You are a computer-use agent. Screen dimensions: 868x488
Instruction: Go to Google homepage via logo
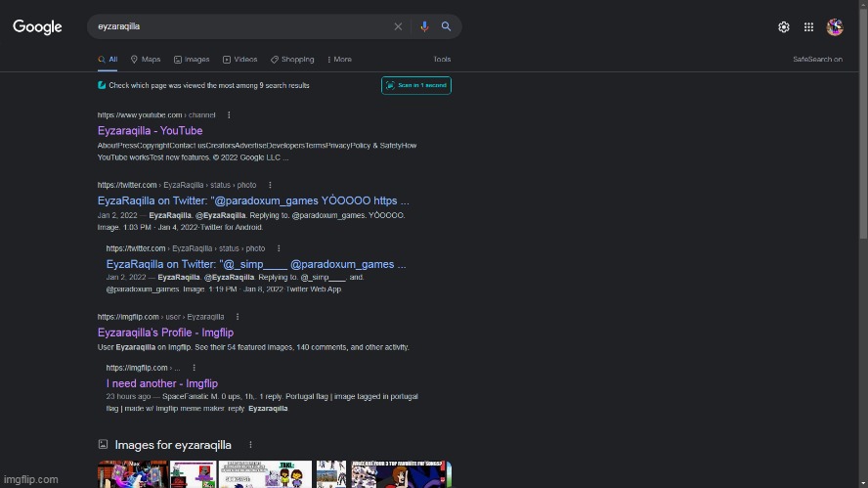click(x=38, y=26)
